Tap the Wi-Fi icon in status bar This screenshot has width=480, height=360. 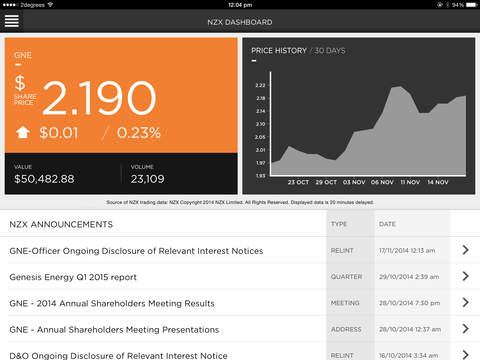[50, 5]
